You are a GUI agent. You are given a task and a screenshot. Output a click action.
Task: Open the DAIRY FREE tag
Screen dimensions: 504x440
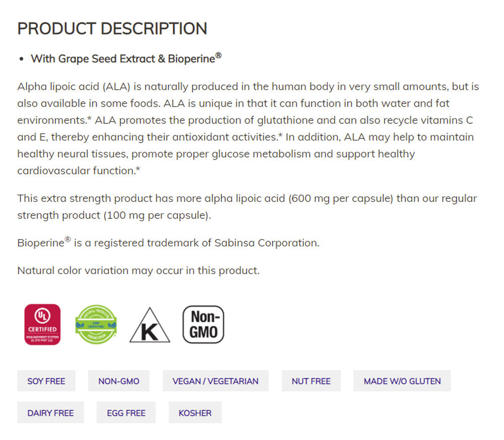[x=50, y=413]
